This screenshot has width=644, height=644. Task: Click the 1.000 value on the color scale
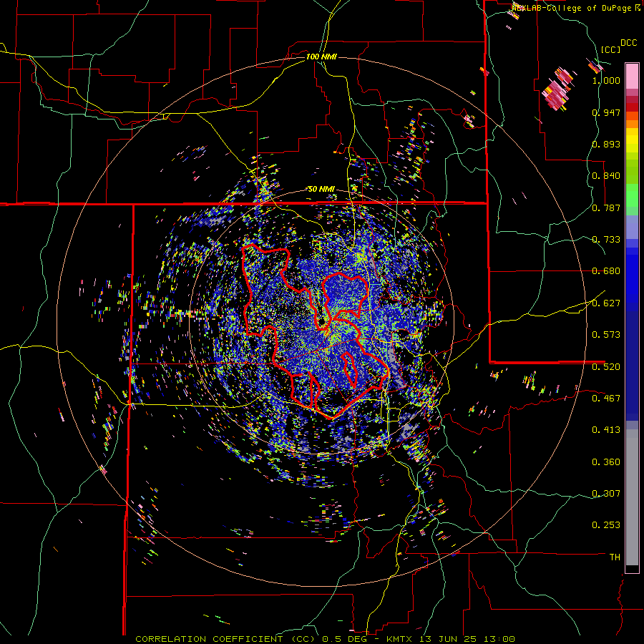click(606, 80)
